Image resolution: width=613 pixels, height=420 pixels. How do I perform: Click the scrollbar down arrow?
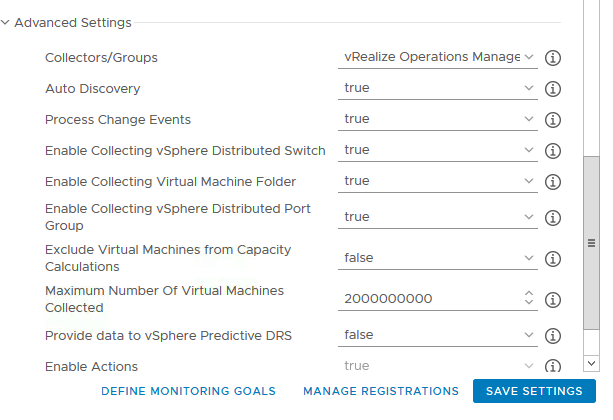(x=592, y=364)
